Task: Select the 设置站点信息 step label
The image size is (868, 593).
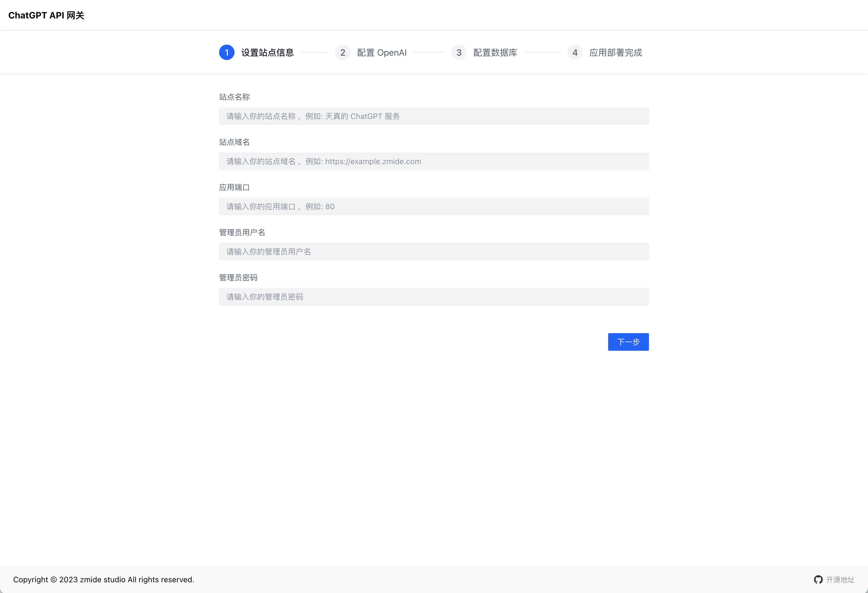Action: (x=267, y=53)
